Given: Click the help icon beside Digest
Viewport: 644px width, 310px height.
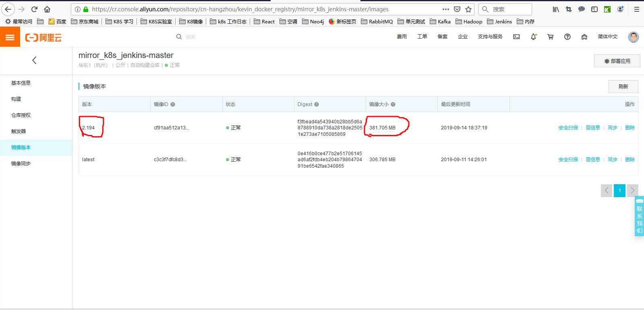Looking at the screenshot, I should pos(317,104).
